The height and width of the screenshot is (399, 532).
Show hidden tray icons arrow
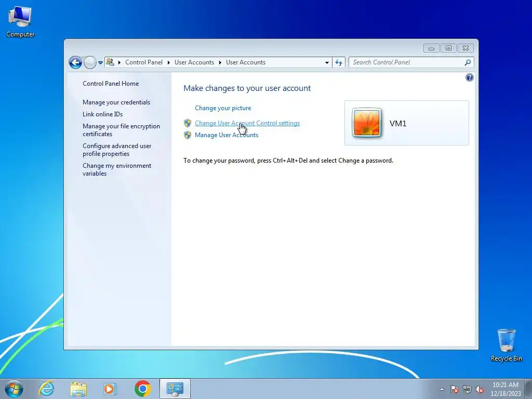442,389
